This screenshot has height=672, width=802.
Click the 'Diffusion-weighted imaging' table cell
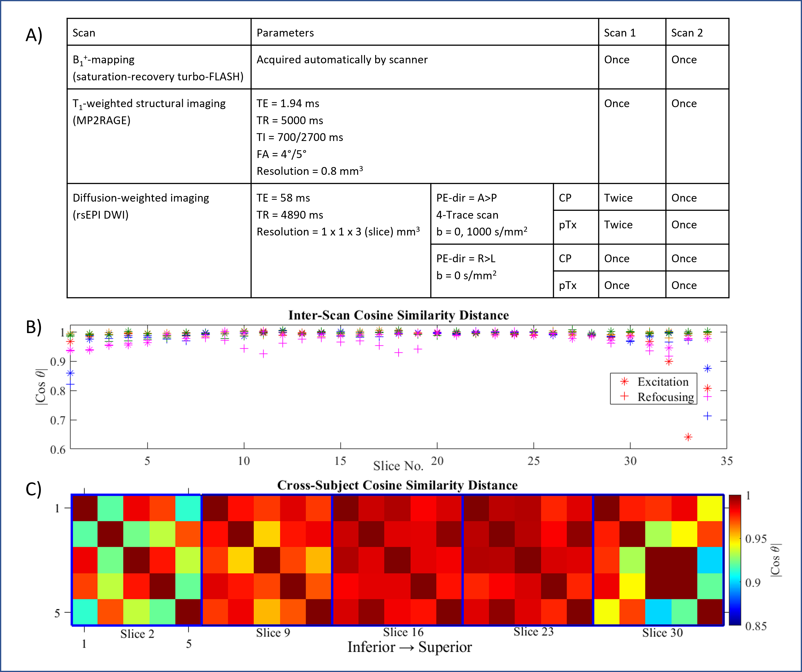(141, 198)
